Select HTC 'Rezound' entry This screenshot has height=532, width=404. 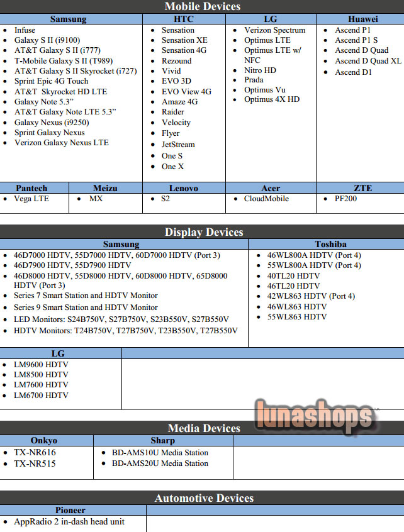tap(177, 61)
